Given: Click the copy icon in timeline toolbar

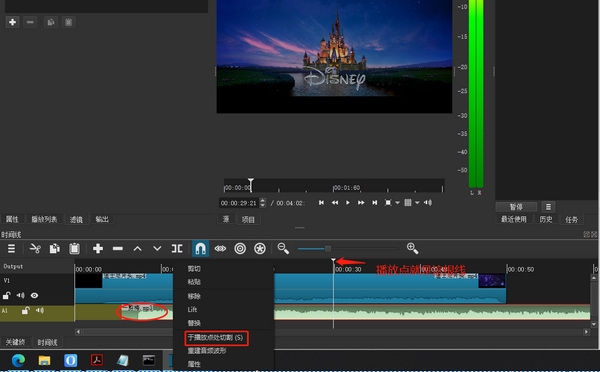Looking at the screenshot, I should 55,249.
